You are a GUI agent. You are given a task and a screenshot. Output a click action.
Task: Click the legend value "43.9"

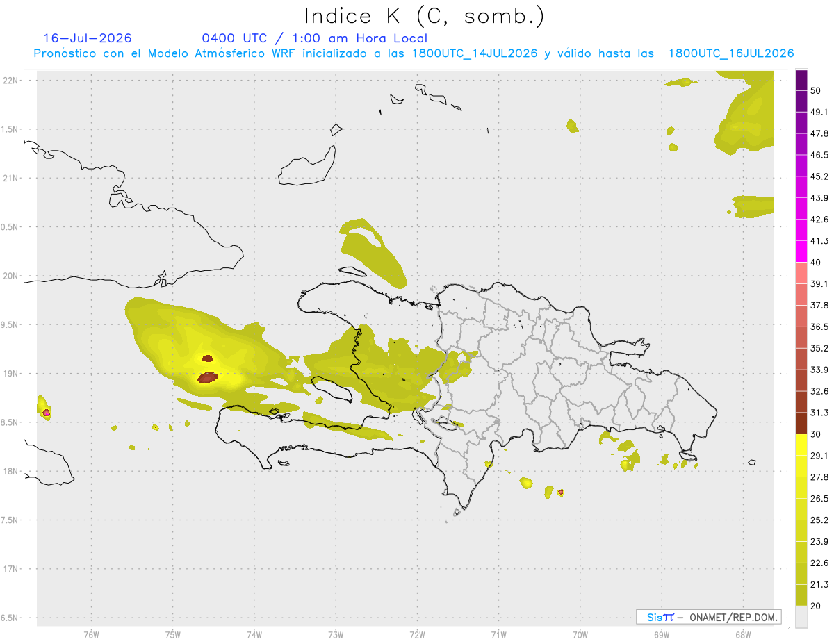coord(819,198)
